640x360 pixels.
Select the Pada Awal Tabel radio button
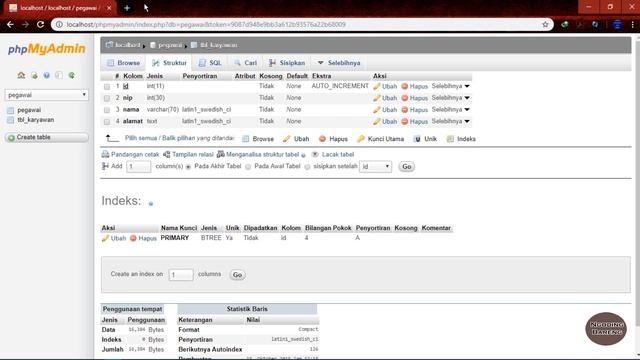tap(248, 167)
